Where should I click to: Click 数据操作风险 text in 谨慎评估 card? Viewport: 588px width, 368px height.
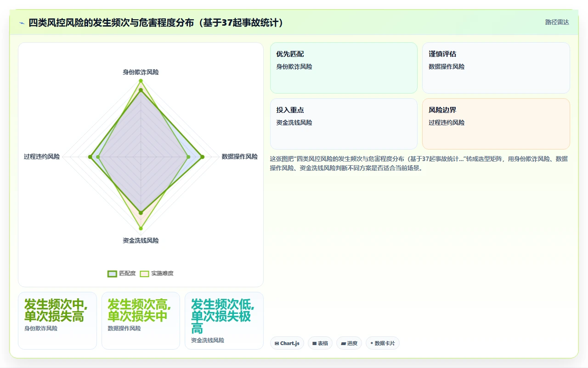pyautogui.click(x=447, y=67)
